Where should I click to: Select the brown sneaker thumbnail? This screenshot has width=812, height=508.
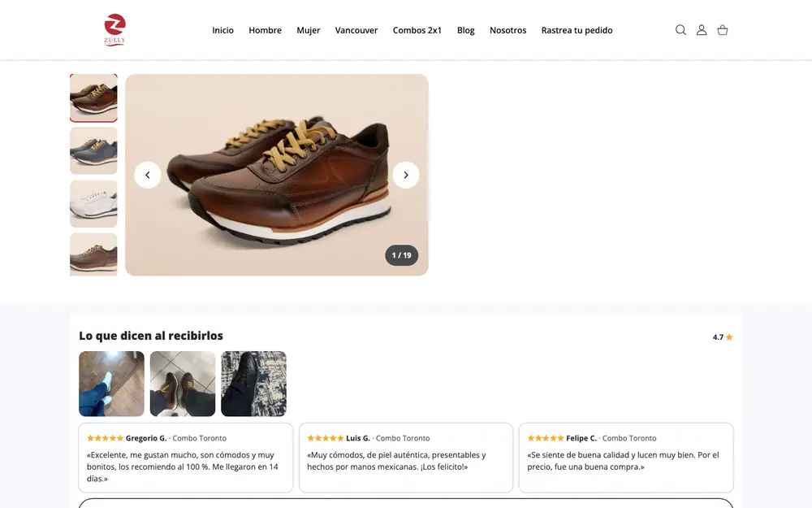click(x=93, y=98)
